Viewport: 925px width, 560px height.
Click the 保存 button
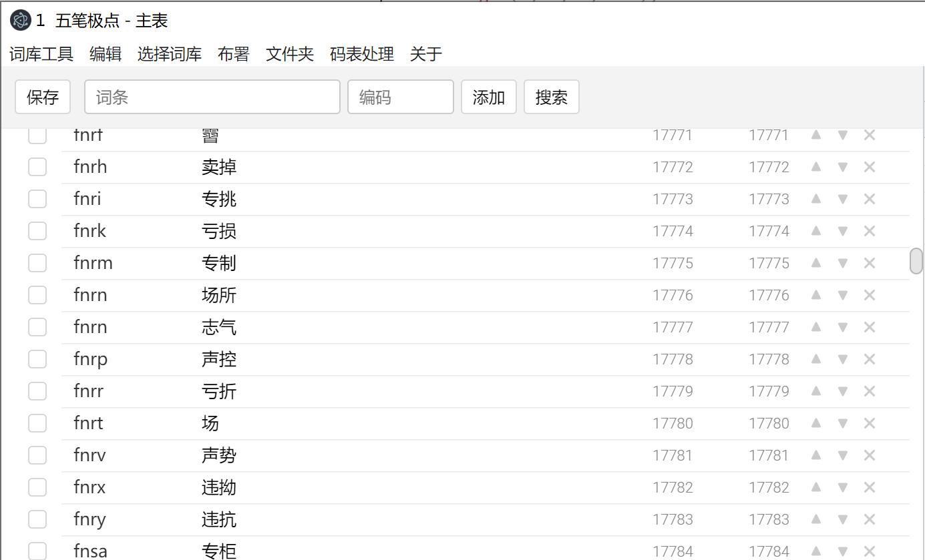point(43,96)
